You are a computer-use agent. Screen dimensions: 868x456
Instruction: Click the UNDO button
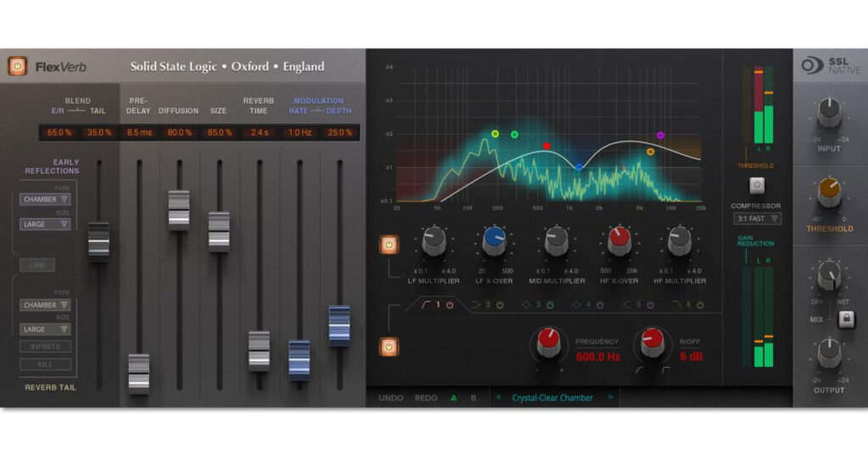[391, 398]
